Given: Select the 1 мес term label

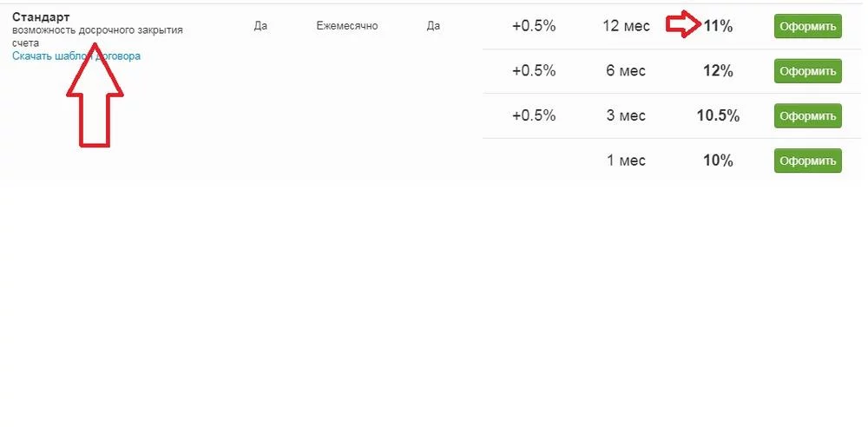Looking at the screenshot, I should (x=626, y=161).
